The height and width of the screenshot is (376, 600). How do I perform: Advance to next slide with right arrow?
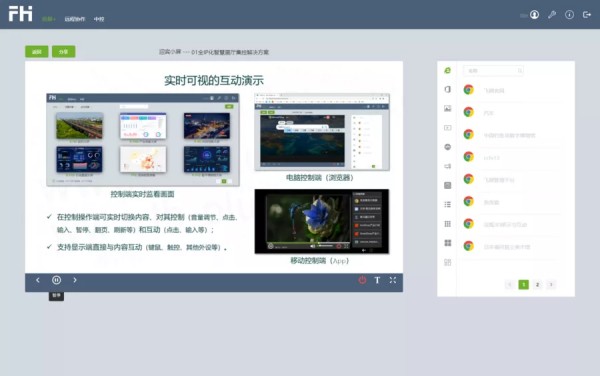[75, 280]
